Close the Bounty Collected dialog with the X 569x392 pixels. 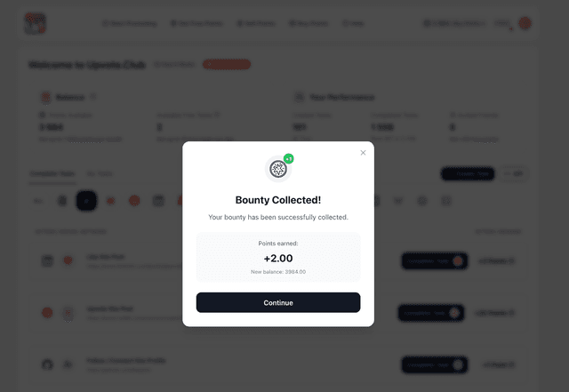363,153
